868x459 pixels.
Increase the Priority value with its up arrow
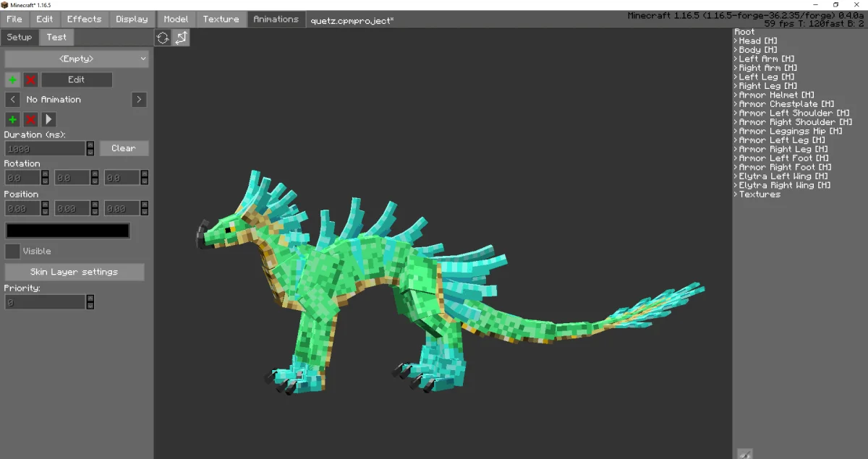point(90,299)
